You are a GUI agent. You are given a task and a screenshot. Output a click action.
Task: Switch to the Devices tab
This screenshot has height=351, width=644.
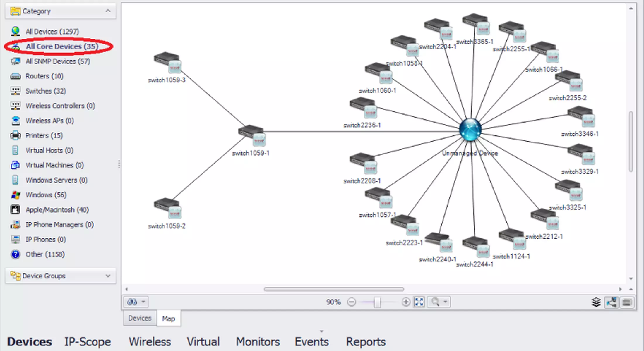pyautogui.click(x=140, y=318)
